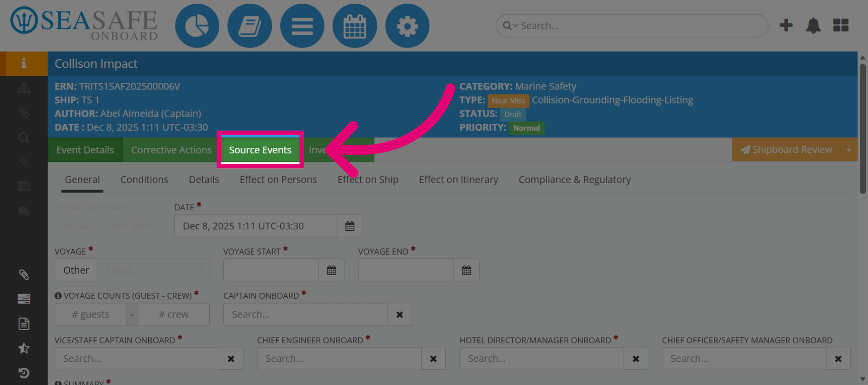Click the Captain Onboard search field
The height and width of the screenshot is (385, 868).
coord(306,314)
